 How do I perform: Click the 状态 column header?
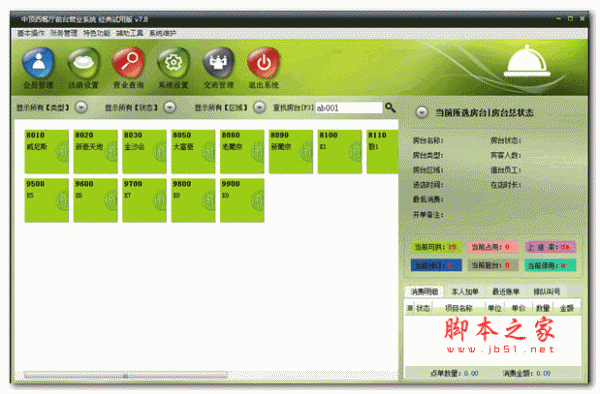pyautogui.click(x=423, y=308)
